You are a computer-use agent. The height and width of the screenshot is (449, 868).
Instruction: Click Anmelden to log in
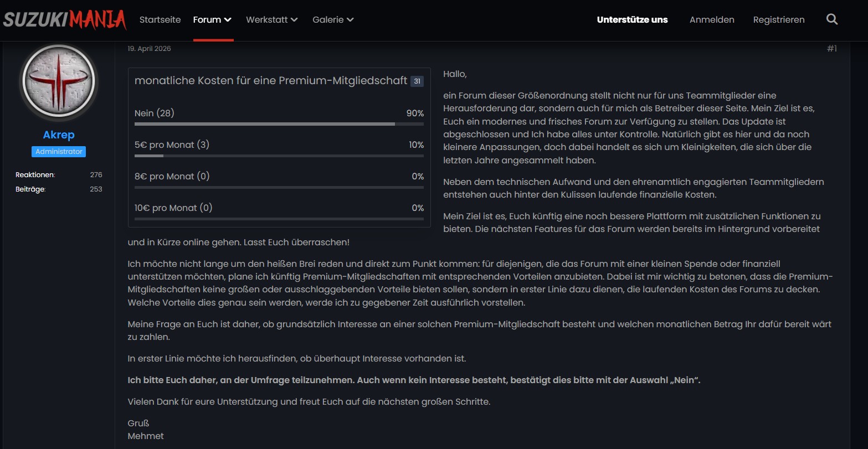[712, 20]
